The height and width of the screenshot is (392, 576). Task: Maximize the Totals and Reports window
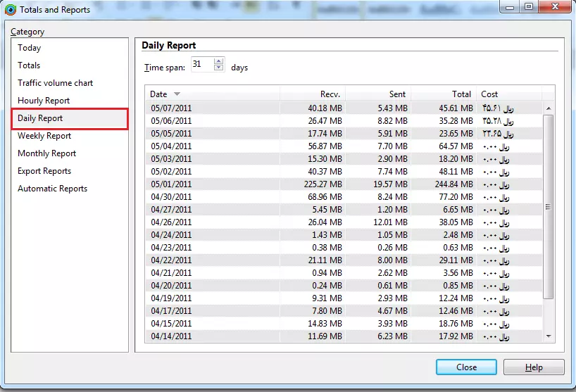[x=529, y=6]
